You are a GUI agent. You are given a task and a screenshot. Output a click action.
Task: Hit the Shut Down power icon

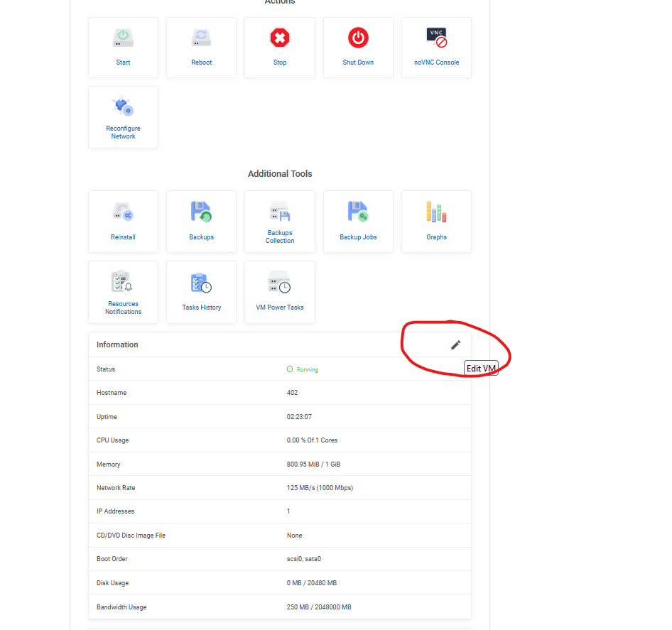(x=358, y=38)
